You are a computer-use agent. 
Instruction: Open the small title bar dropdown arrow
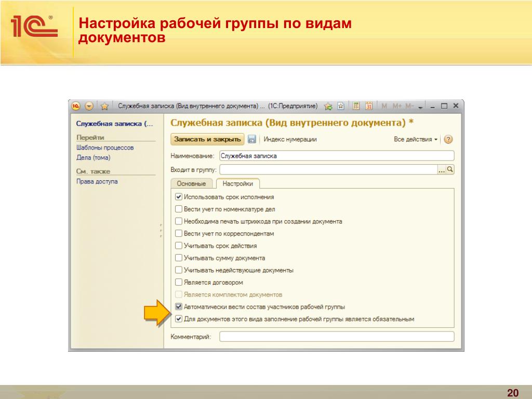[x=420, y=107]
